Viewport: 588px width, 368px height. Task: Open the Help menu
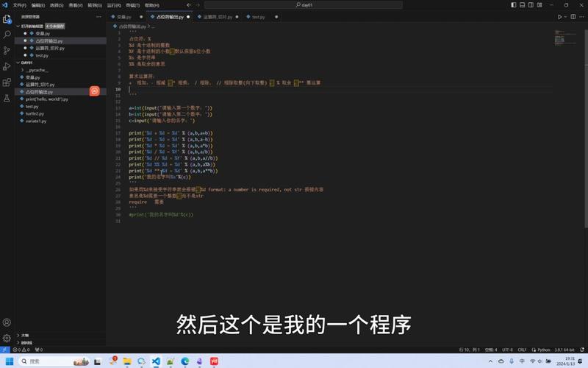tap(152, 5)
